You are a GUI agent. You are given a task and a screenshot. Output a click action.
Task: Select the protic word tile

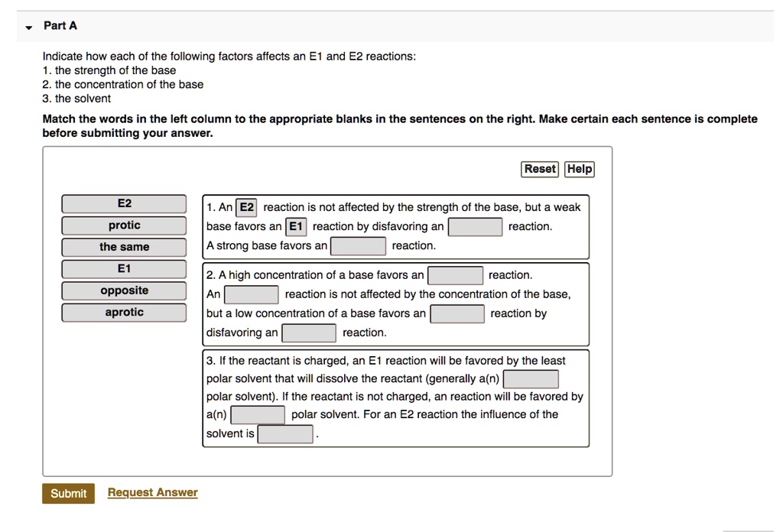pyautogui.click(x=124, y=225)
